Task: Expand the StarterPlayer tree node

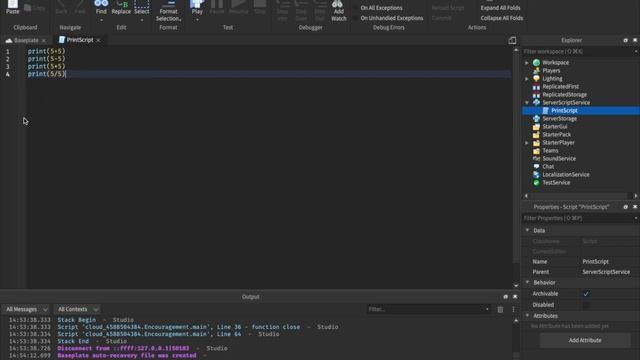Action: 527,142
